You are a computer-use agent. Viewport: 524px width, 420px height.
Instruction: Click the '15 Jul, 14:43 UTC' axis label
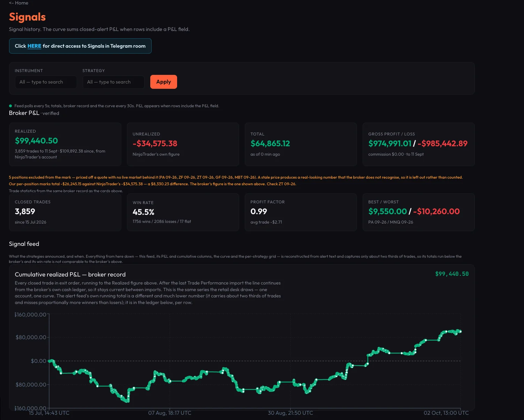pos(49,413)
